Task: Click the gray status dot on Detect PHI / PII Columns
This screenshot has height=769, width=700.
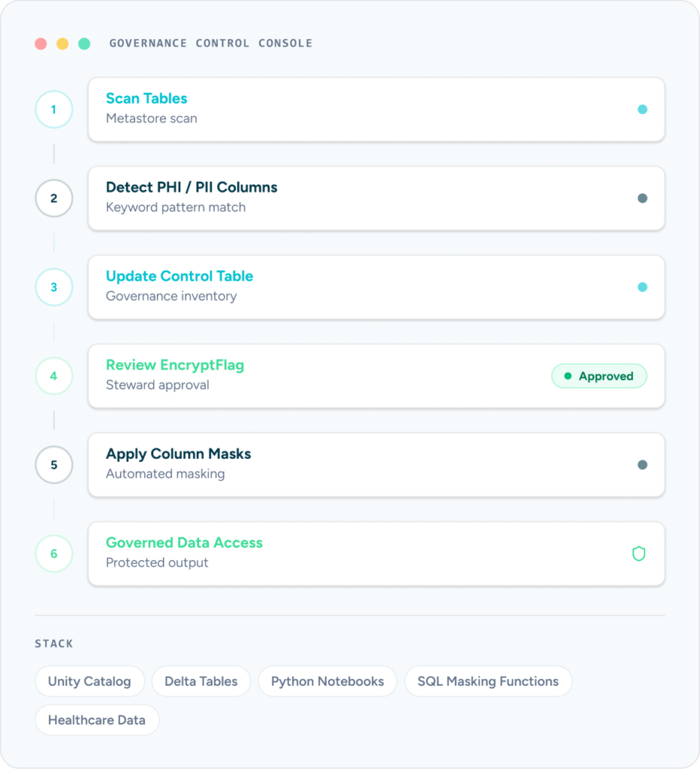Action: click(642, 198)
